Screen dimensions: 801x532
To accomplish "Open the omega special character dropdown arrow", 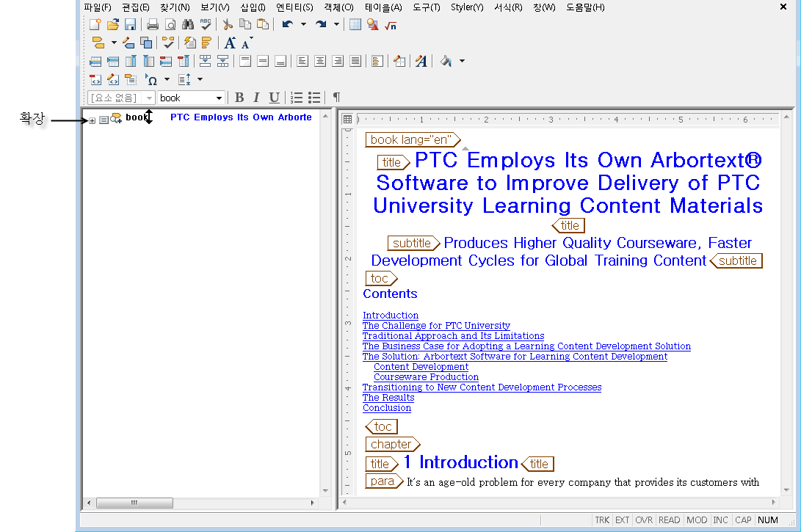I will (x=167, y=80).
